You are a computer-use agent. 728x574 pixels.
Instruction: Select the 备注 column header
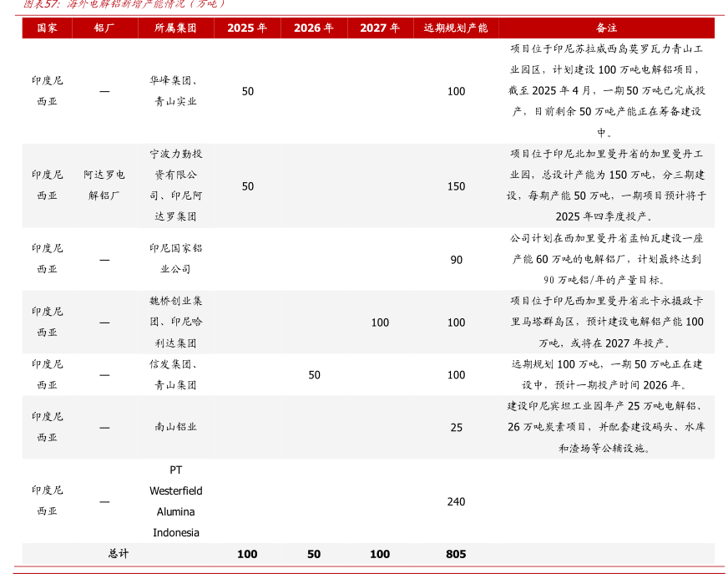(606, 28)
